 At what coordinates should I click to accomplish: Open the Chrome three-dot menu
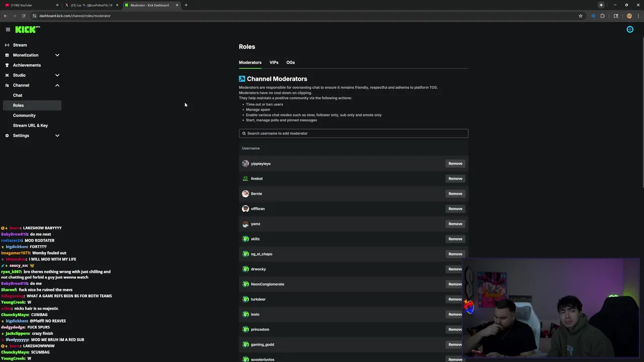638,16
